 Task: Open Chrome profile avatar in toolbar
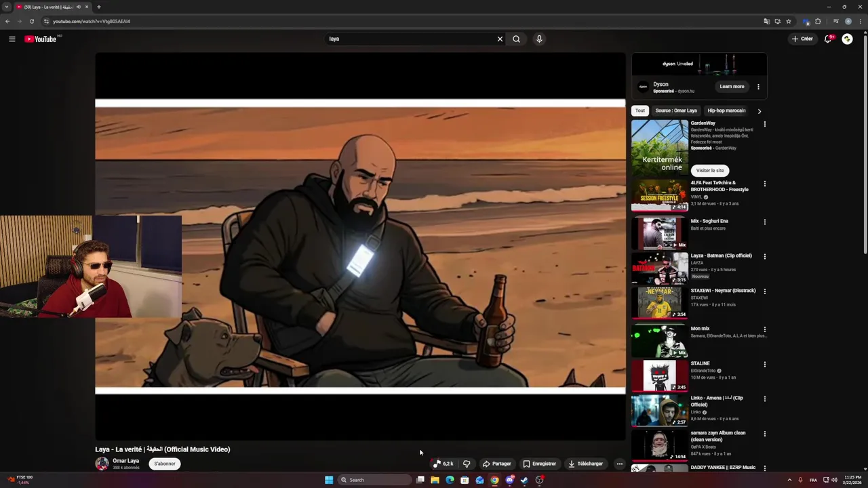tap(848, 21)
